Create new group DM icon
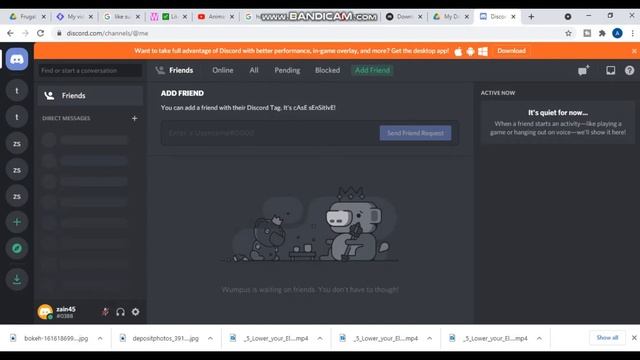This screenshot has height=360, width=640. [584, 70]
